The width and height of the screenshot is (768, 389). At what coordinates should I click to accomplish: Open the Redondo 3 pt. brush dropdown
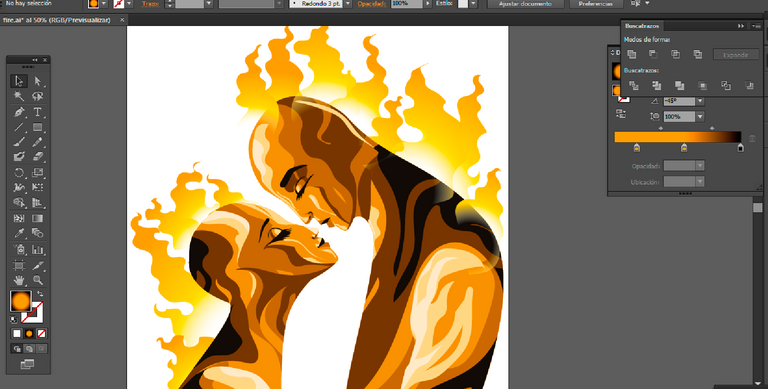coord(348,3)
